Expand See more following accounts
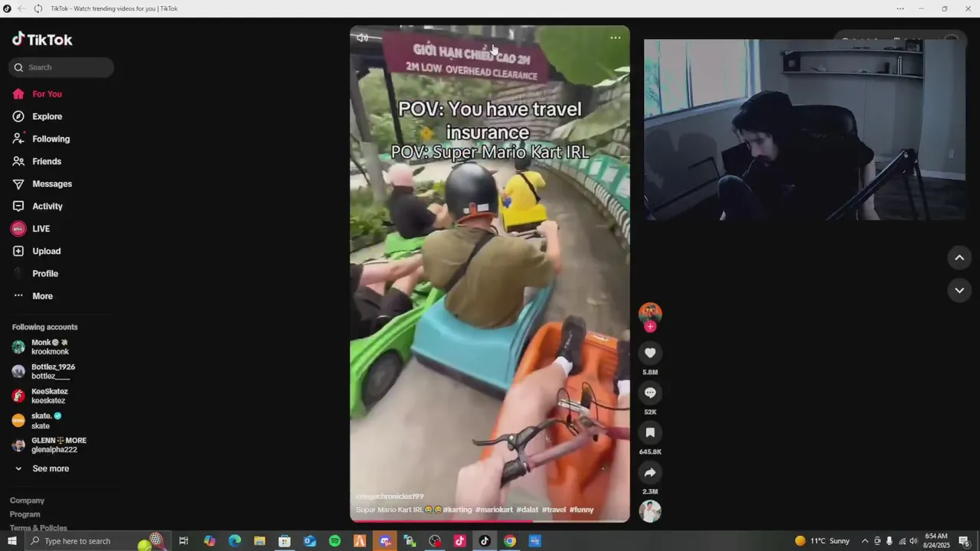The image size is (980, 551). (x=42, y=468)
